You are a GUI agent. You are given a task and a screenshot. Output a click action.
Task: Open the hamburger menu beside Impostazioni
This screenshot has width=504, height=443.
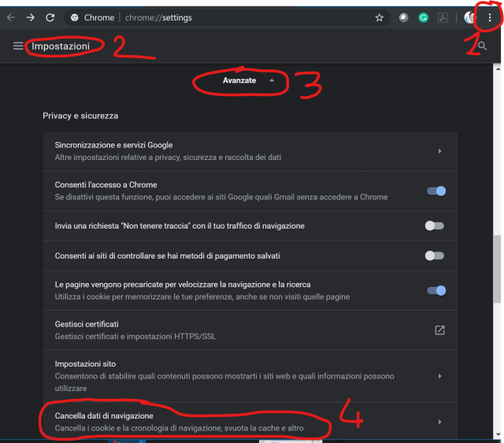point(18,47)
